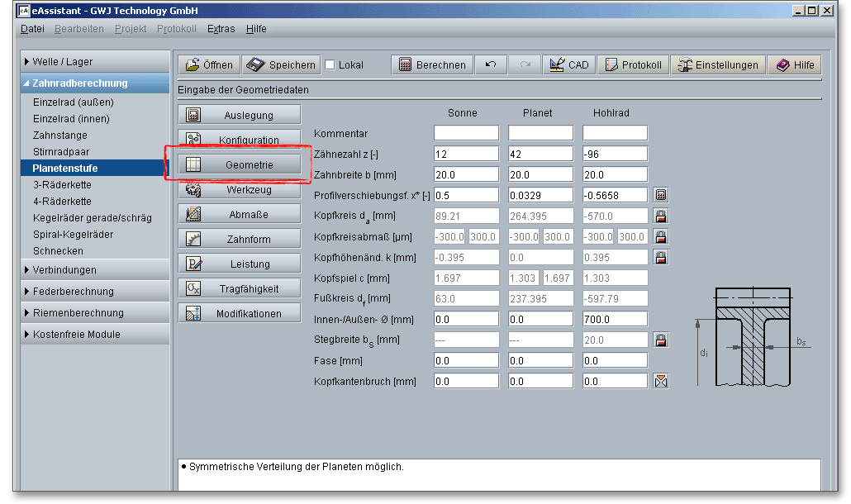This screenshot has height=504, width=851.
Task: Open the Datei menu
Action: click(x=32, y=29)
